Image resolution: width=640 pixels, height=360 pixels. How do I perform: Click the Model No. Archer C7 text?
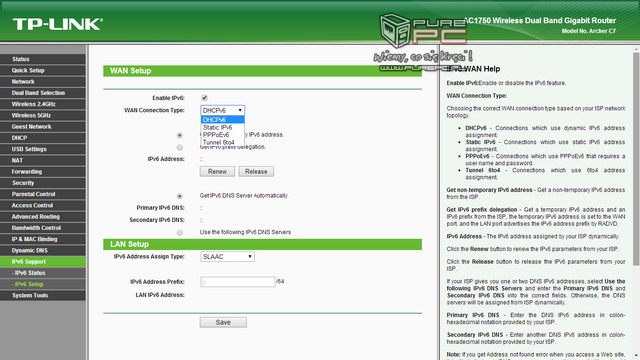pos(589,31)
